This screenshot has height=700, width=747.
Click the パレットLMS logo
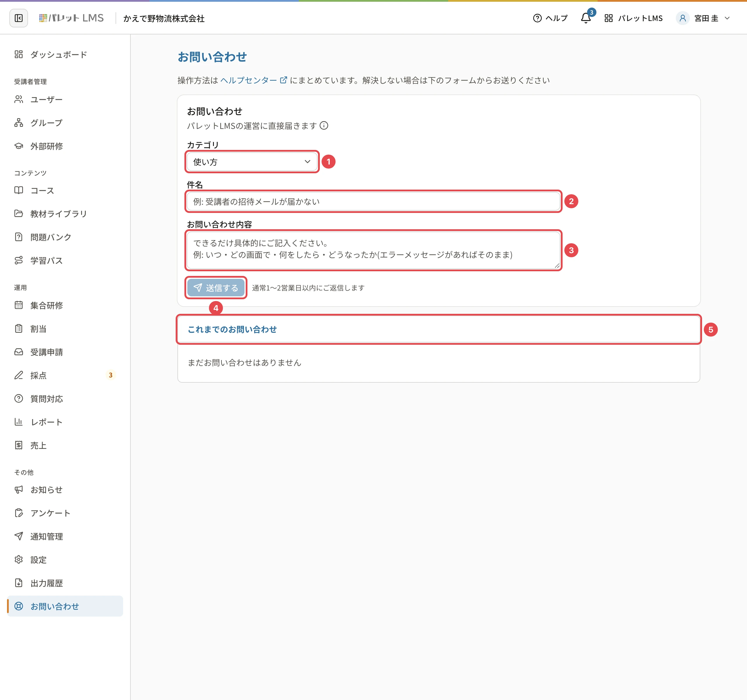click(71, 18)
